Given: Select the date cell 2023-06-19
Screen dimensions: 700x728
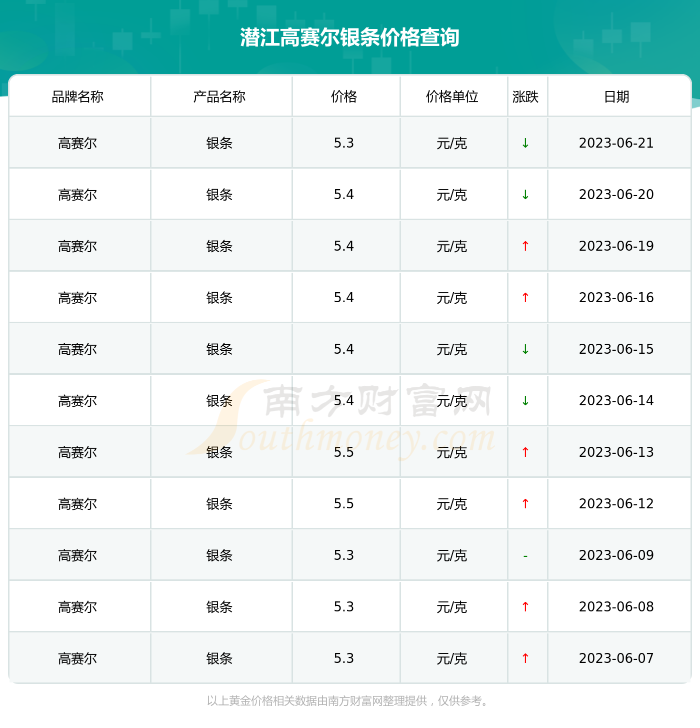Looking at the screenshot, I should (x=616, y=246).
